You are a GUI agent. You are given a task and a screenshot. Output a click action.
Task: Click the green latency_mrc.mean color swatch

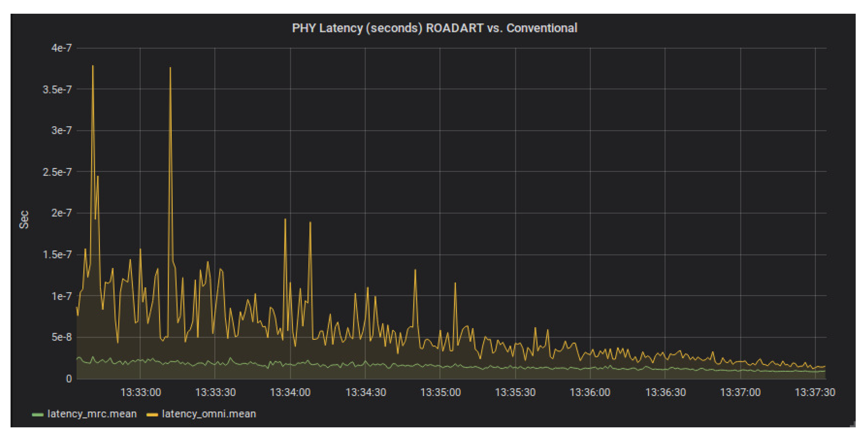coord(37,415)
